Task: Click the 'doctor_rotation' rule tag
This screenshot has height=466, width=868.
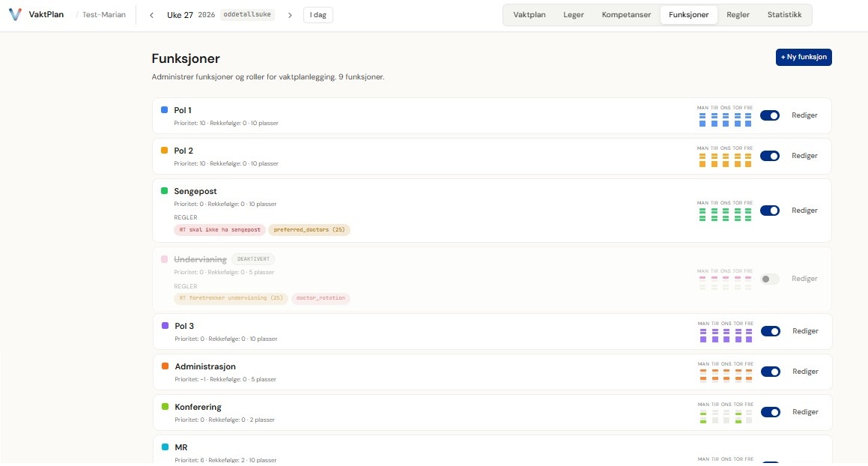Action: [x=321, y=298]
